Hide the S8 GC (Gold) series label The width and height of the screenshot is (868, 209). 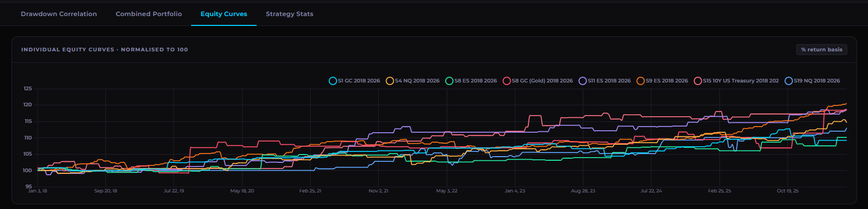542,81
